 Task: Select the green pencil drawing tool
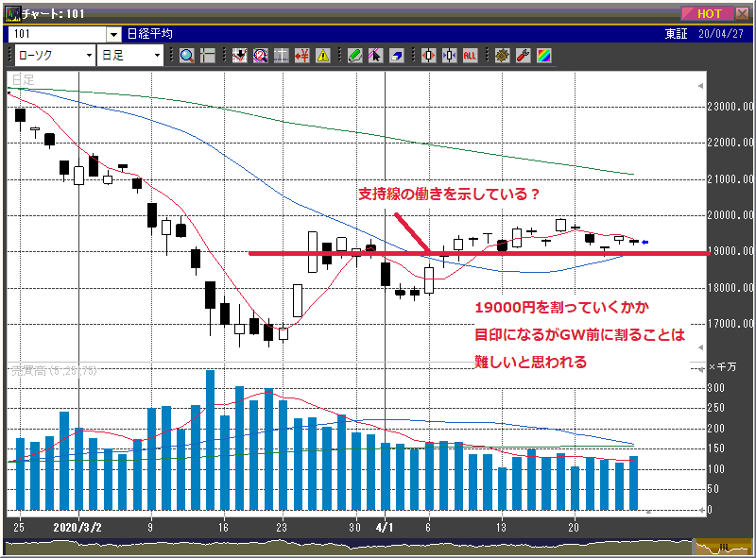355,56
